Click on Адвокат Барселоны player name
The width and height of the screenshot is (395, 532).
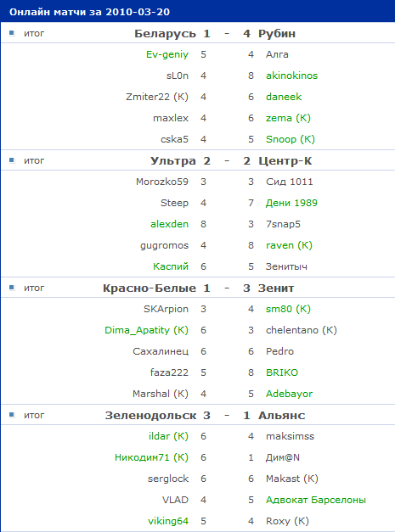316,500
